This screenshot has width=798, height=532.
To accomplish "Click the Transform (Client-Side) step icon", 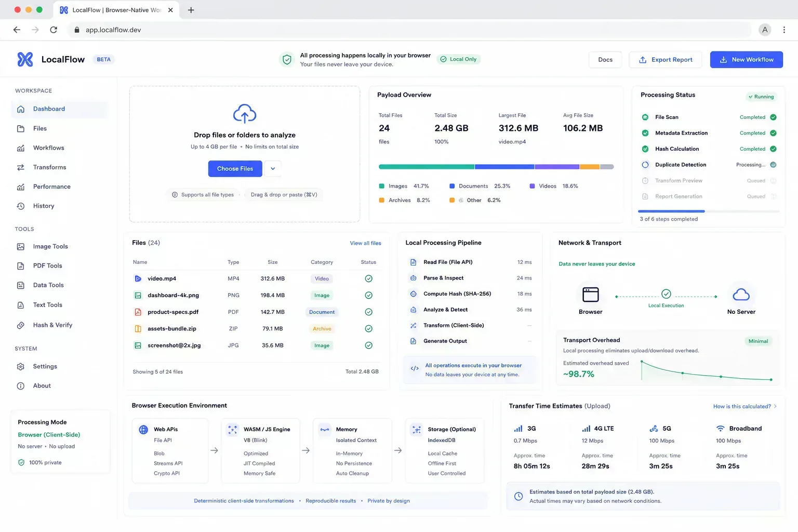I will point(414,326).
